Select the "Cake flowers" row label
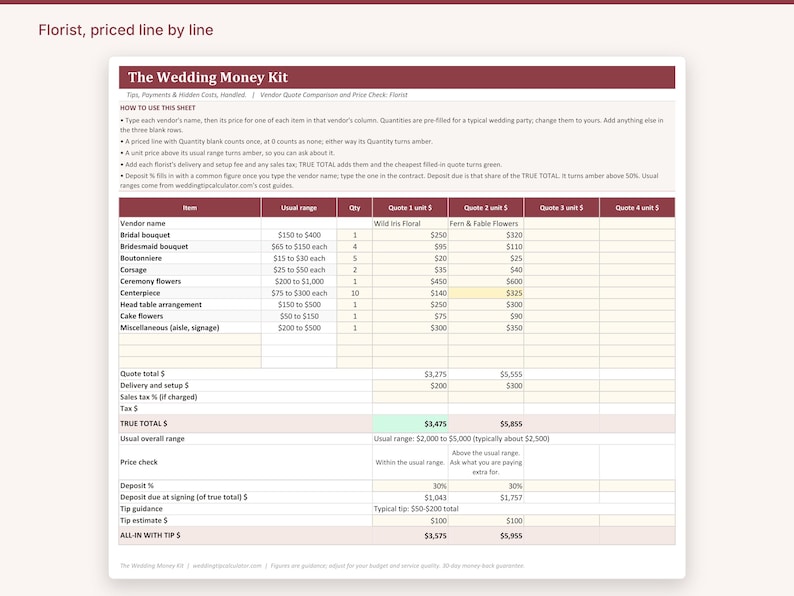 [141, 316]
